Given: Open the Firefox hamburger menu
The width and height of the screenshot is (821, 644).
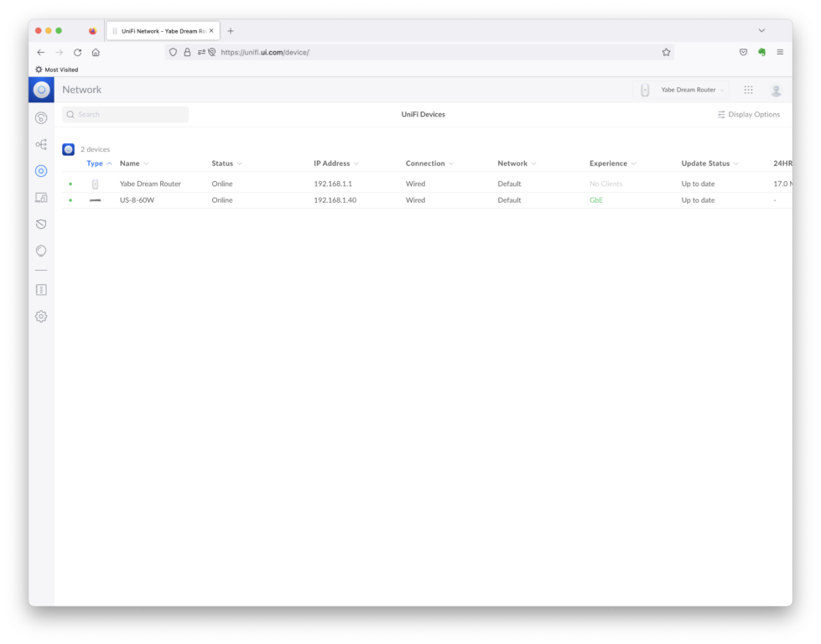Looking at the screenshot, I should (x=780, y=52).
